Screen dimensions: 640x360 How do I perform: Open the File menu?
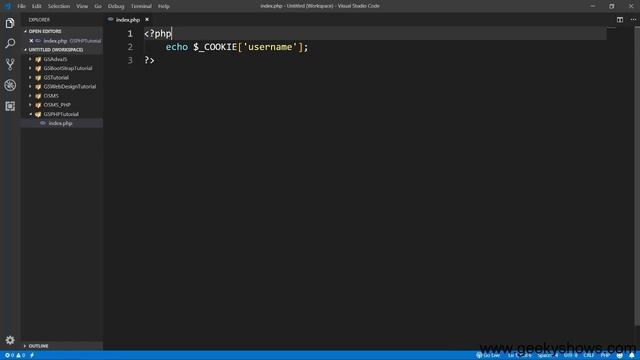coord(21,6)
